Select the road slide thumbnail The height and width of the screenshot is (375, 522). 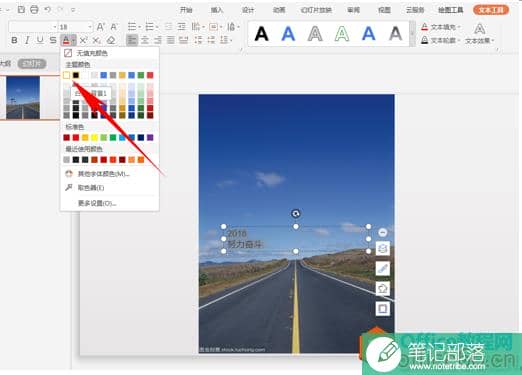point(23,97)
